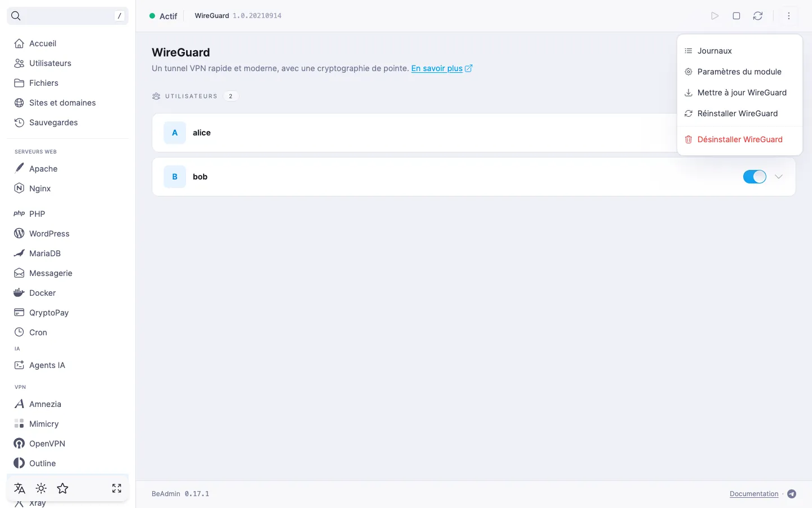Start the WireGuard service with play icon
Viewport: 812px width, 508px height.
[x=715, y=16]
